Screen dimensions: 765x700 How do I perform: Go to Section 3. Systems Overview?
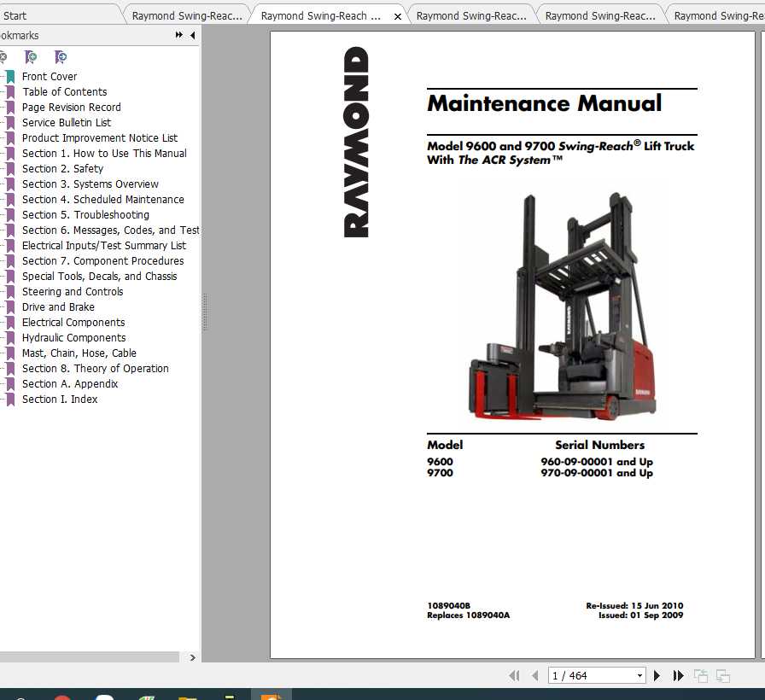91,184
